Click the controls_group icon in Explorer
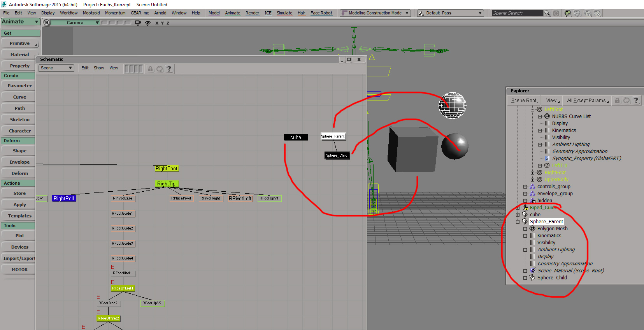The width and height of the screenshot is (644, 330). 532,187
